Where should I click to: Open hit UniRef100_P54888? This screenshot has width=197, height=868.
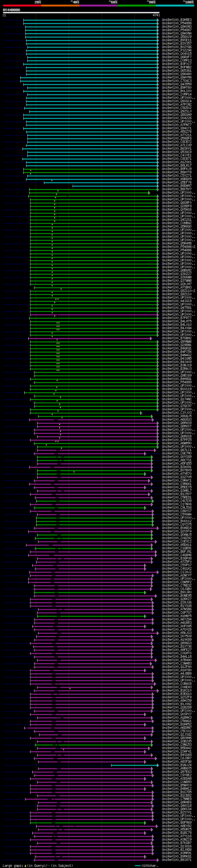(x=177, y=23)
